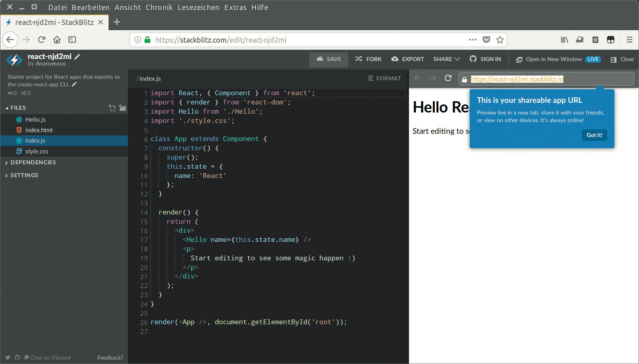Open the Extras menu
The image size is (639, 364).
(235, 7)
